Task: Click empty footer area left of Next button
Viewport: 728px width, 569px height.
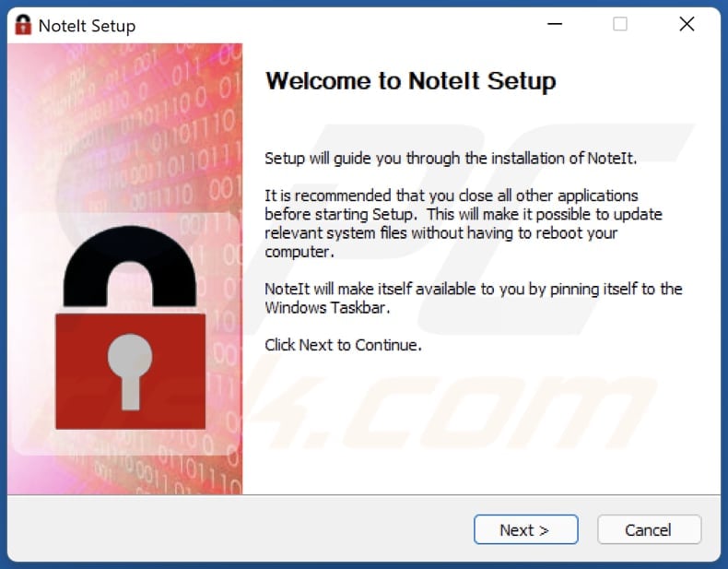Action: click(x=240, y=529)
